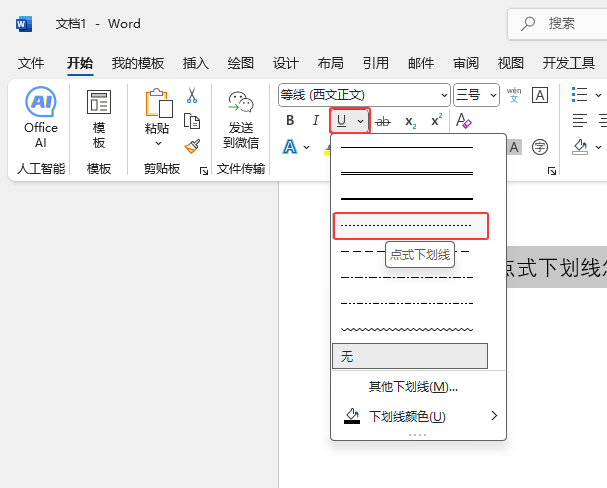Choose the single solid underline style
The width and height of the screenshot is (607, 488).
pyautogui.click(x=410, y=147)
